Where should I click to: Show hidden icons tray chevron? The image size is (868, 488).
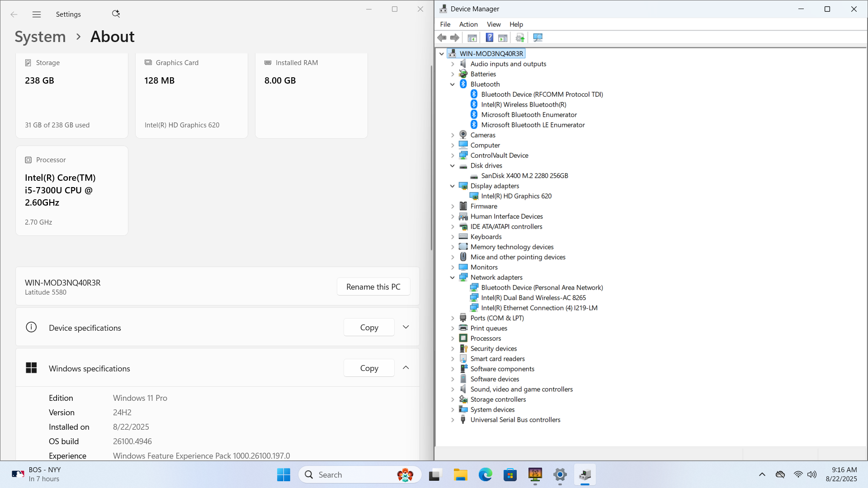click(762, 474)
